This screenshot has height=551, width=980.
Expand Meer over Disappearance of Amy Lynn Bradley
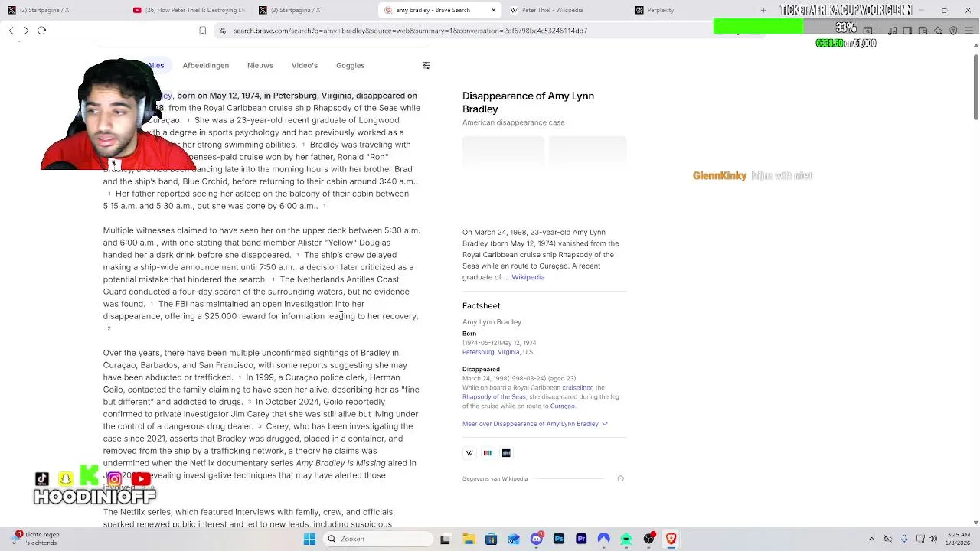(x=534, y=424)
